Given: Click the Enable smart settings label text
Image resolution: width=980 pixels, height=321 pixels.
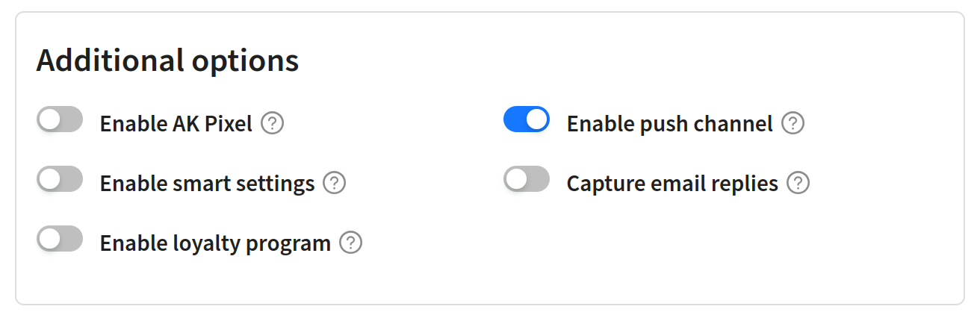Looking at the screenshot, I should tap(207, 184).
